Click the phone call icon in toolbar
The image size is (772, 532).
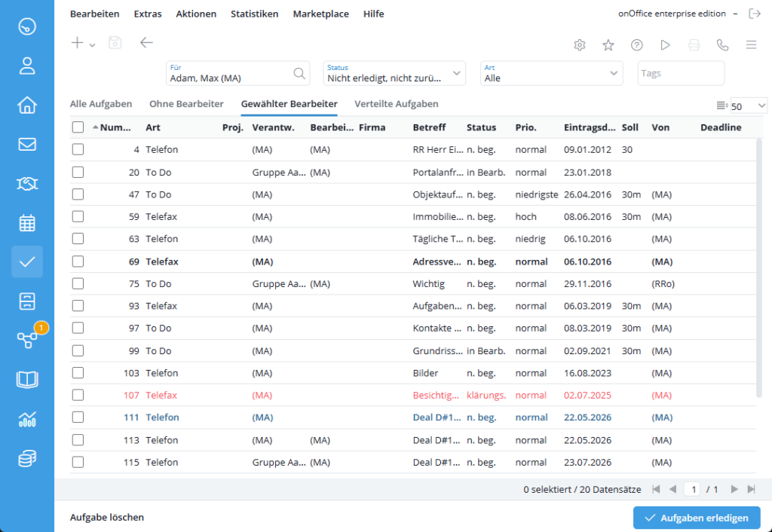click(722, 44)
